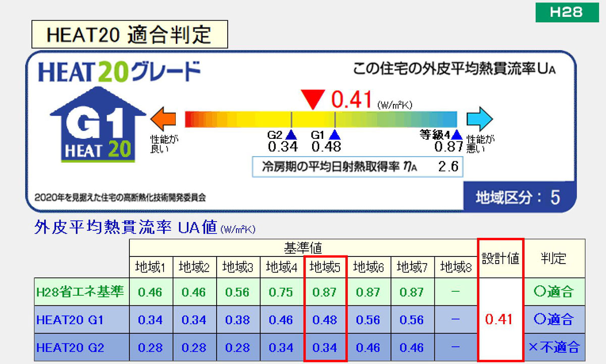Click HEAT20 G1 value 0.48 for 地域5

point(325,320)
